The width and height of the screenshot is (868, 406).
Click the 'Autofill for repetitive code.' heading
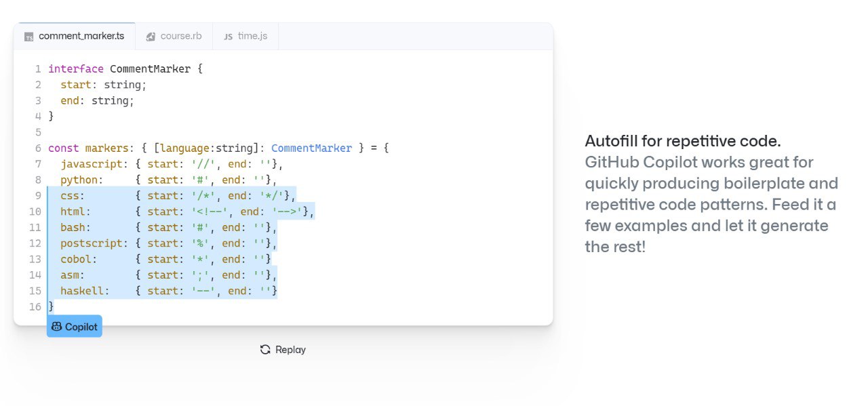(x=683, y=141)
